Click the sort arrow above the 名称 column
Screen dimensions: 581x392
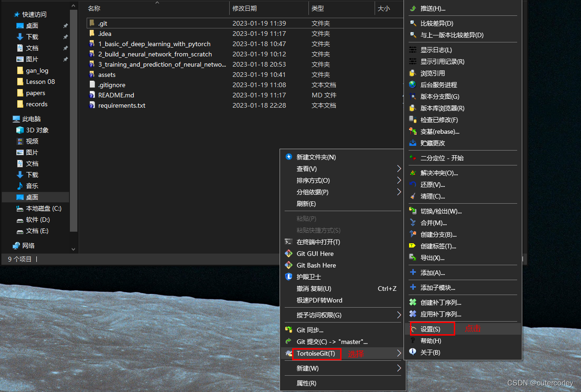click(x=157, y=2)
